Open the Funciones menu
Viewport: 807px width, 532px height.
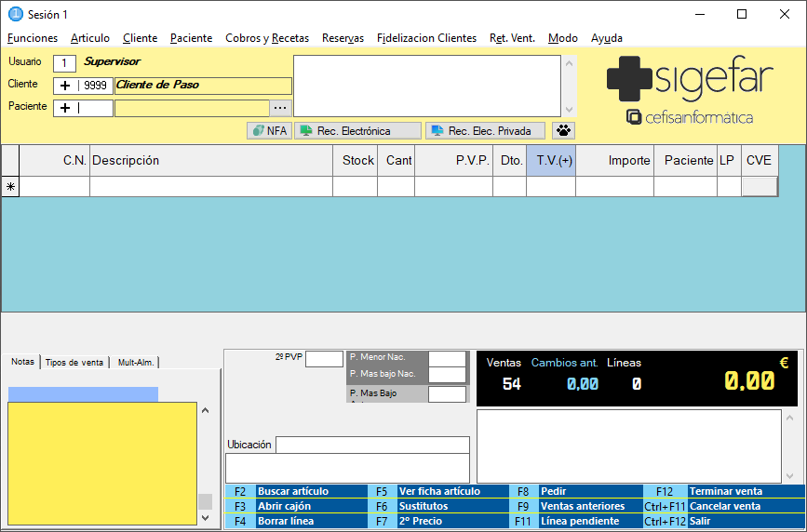33,38
